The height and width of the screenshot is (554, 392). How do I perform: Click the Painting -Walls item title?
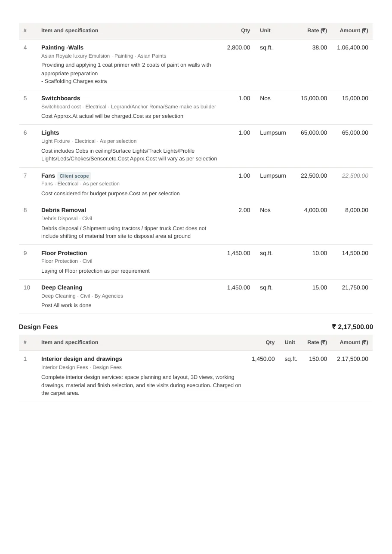point(62,47)
